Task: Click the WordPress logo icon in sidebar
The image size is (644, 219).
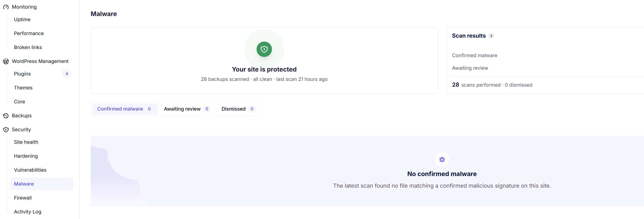Action: pyautogui.click(x=6, y=62)
